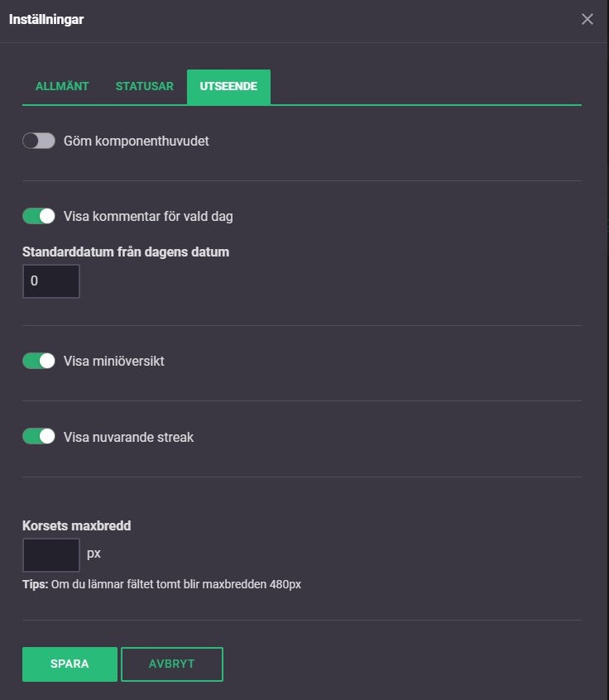Screen dimensions: 609x700
Task: Focus the Standarddatum number field
Action: click(50, 281)
